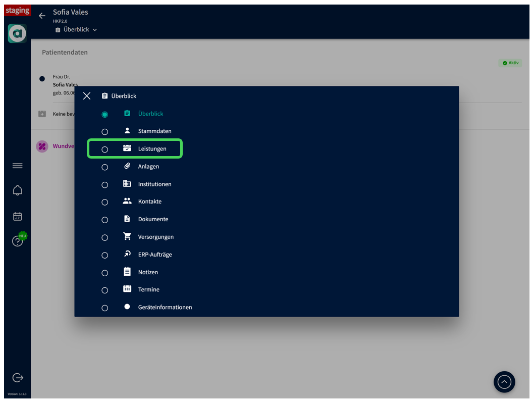
Task: Click the app logo in sidebar
Action: pos(18,34)
